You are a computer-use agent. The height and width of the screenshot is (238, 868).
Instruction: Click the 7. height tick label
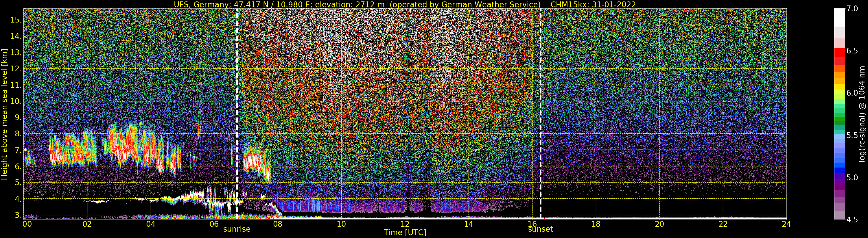coord(18,150)
